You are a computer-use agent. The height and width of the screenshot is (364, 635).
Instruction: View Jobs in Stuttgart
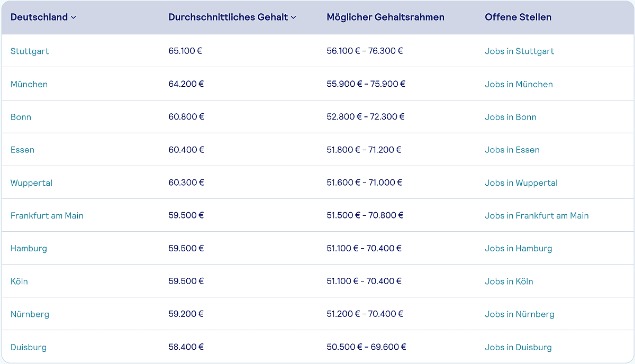click(x=519, y=51)
